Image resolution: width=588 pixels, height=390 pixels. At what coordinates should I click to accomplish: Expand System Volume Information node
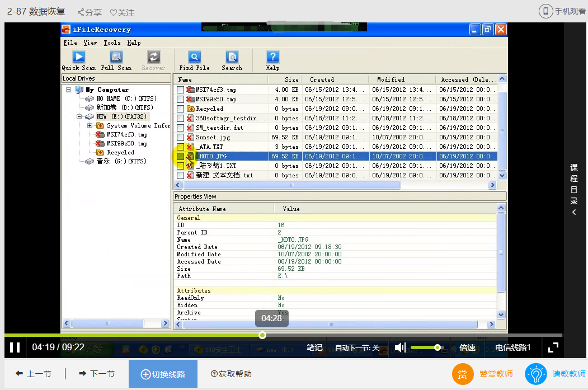90,126
